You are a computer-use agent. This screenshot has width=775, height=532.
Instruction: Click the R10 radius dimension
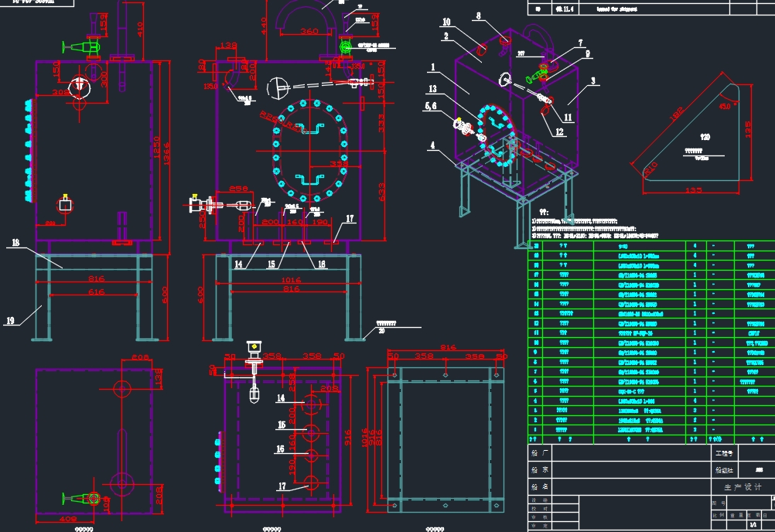651,169
